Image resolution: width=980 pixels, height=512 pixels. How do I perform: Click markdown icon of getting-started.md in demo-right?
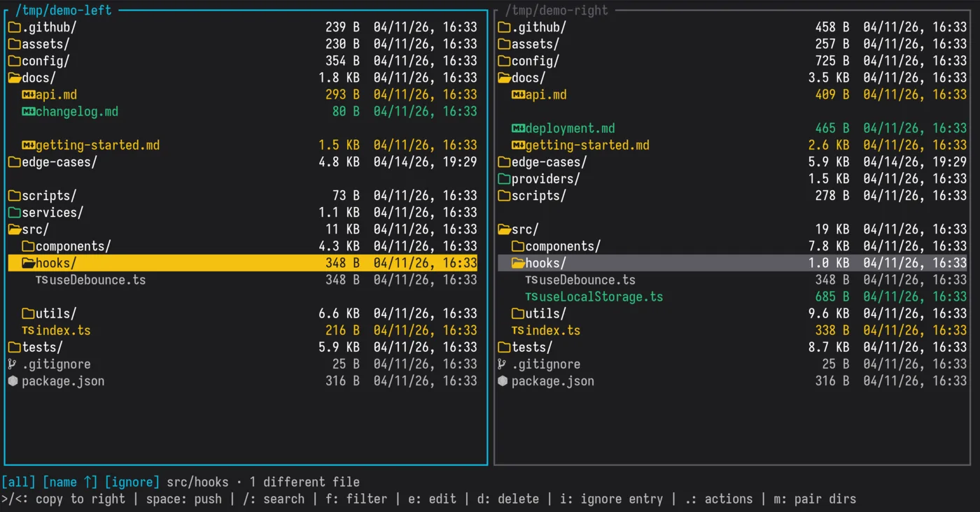[x=518, y=145]
